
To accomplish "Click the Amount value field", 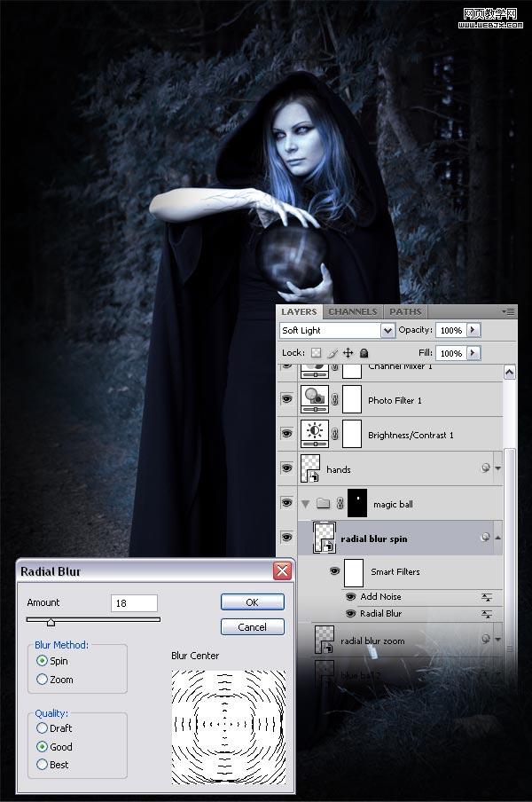I will click(x=134, y=603).
